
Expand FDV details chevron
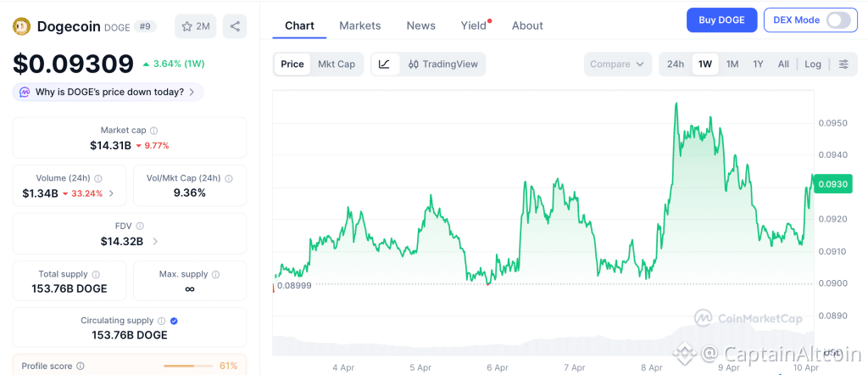(x=155, y=242)
